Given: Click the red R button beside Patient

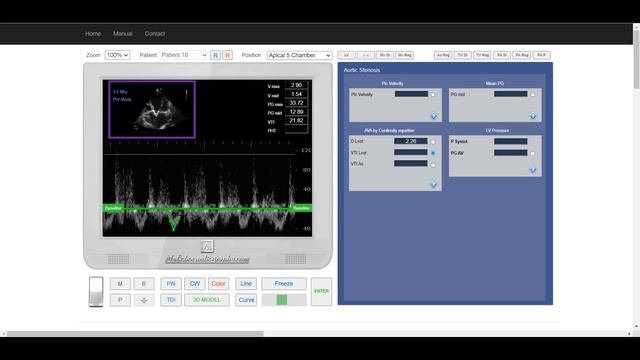Looking at the screenshot, I should (228, 55).
